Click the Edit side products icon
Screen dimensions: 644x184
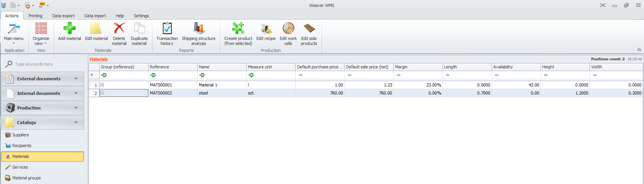pos(309,28)
